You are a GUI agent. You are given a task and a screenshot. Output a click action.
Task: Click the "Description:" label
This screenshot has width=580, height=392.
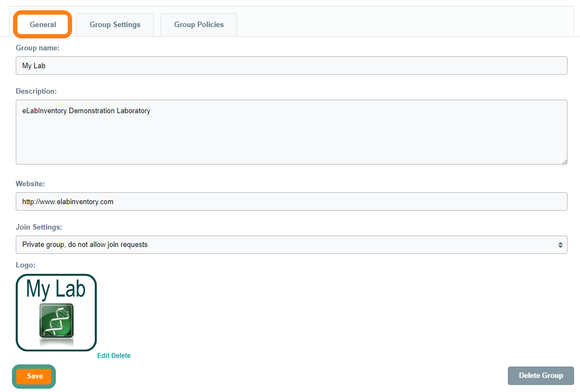(36, 91)
